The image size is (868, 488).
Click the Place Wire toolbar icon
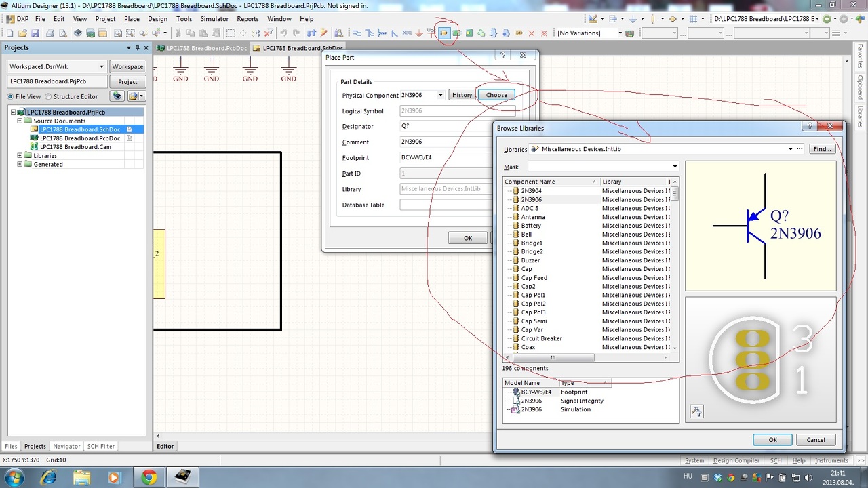click(x=357, y=33)
